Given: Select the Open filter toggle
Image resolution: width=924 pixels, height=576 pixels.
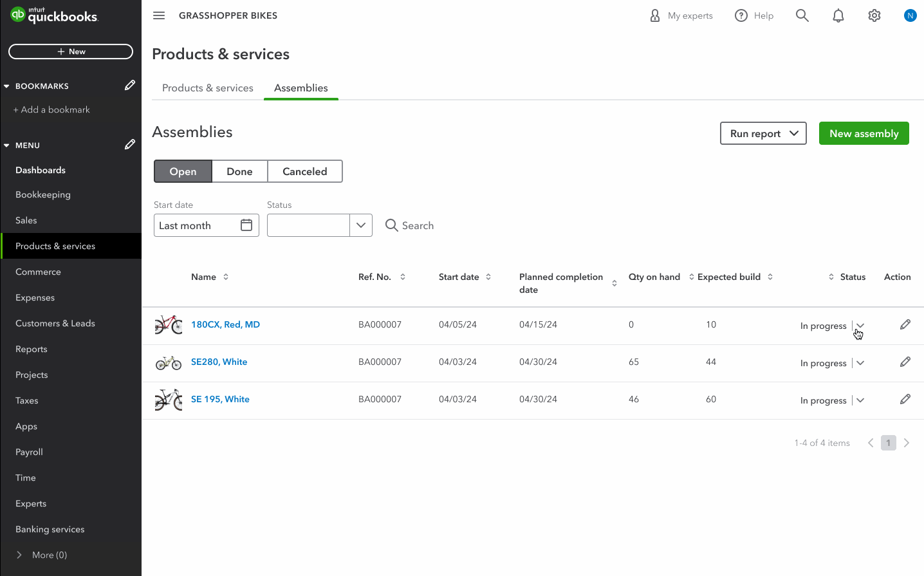Looking at the screenshot, I should (183, 171).
